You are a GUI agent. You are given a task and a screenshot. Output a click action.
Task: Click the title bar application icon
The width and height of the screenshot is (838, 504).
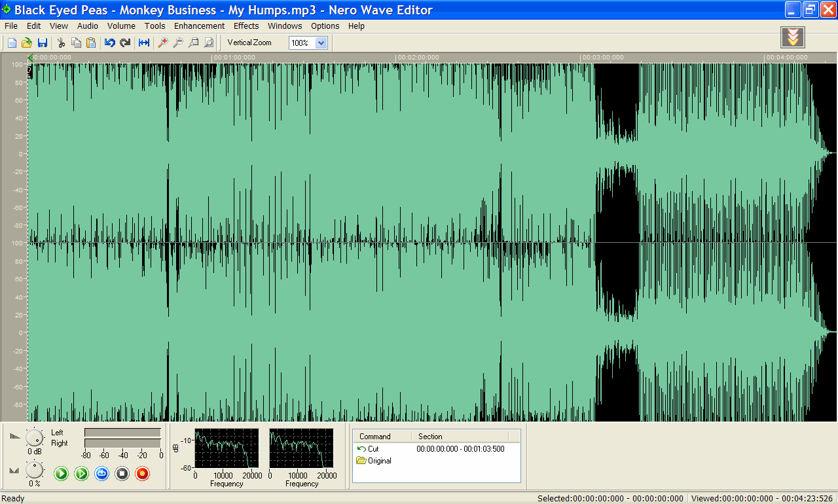point(7,9)
